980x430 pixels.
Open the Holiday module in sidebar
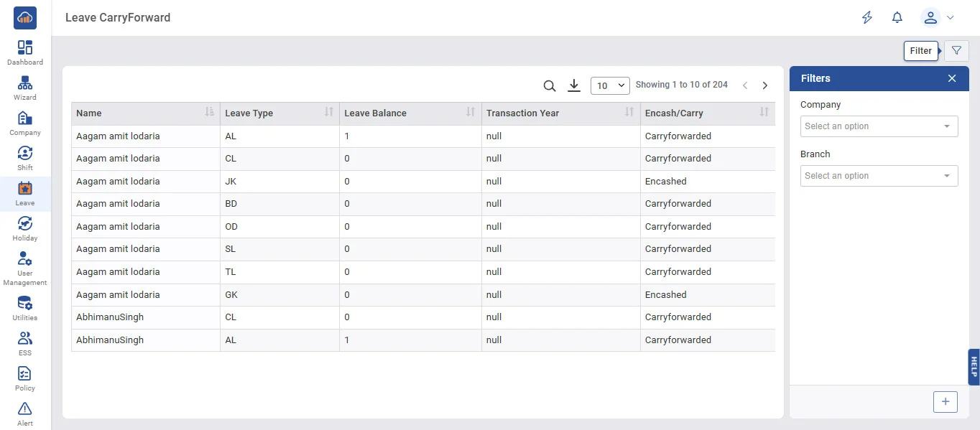[x=25, y=228]
